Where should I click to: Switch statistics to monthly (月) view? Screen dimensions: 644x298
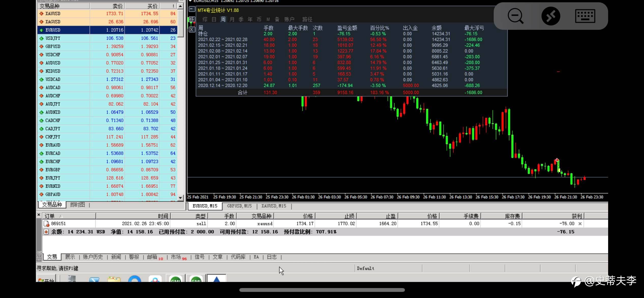point(232,19)
